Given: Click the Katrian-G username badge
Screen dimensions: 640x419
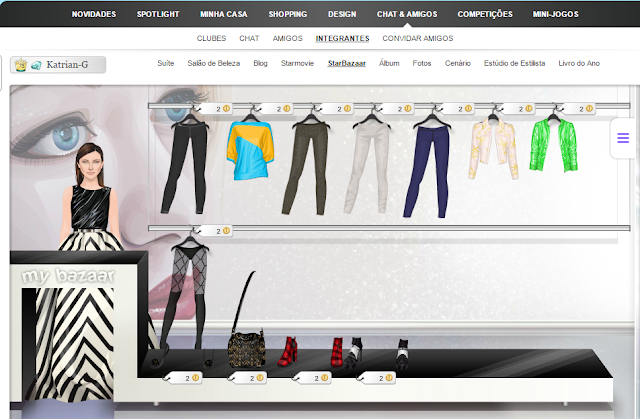Looking at the screenshot, I should 58,65.
